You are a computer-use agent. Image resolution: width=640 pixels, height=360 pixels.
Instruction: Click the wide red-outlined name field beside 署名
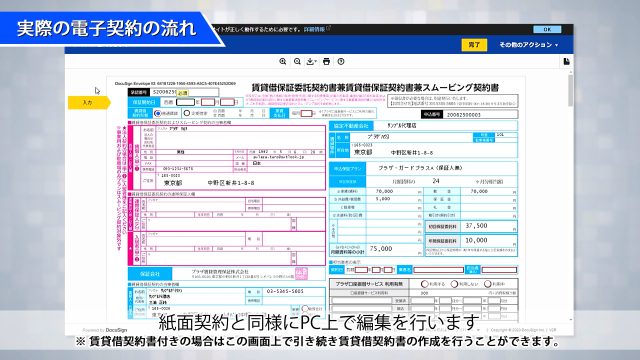[x=439, y=270]
